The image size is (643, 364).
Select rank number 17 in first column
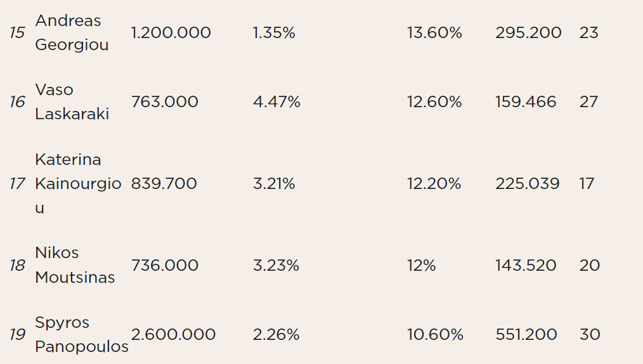coord(17,184)
